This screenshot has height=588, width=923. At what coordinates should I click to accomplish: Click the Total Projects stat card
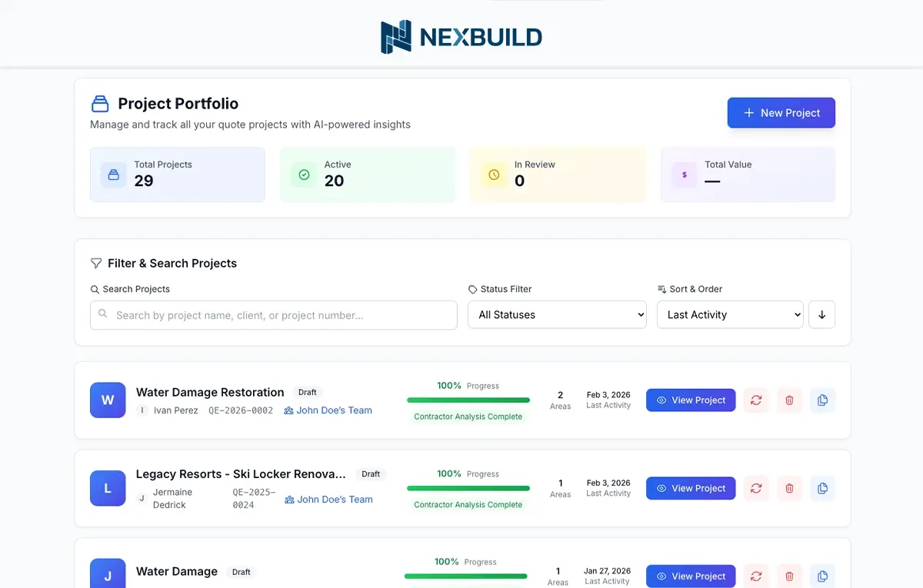tap(178, 175)
